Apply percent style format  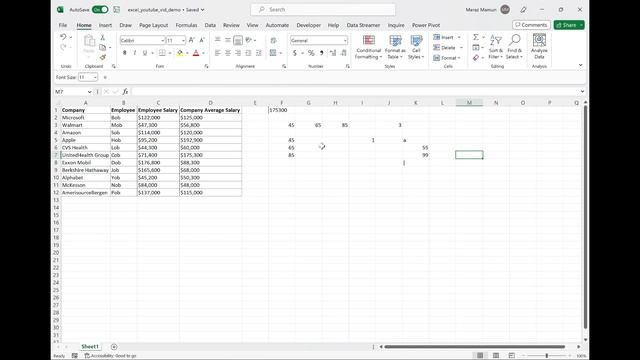tap(311, 53)
